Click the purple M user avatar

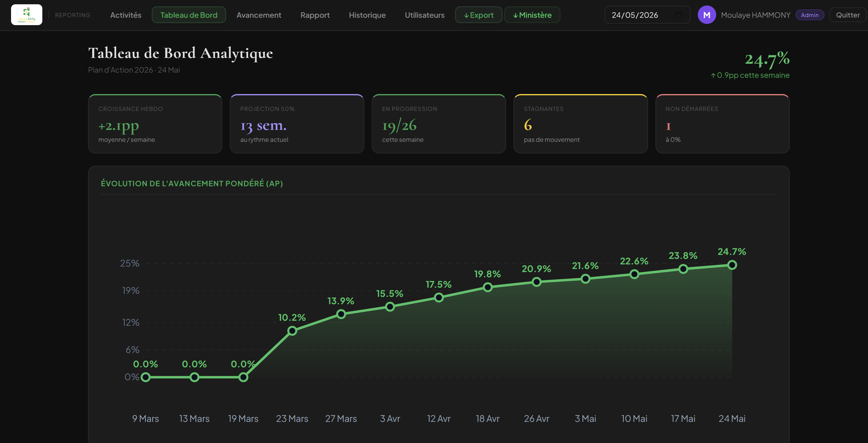pos(707,15)
